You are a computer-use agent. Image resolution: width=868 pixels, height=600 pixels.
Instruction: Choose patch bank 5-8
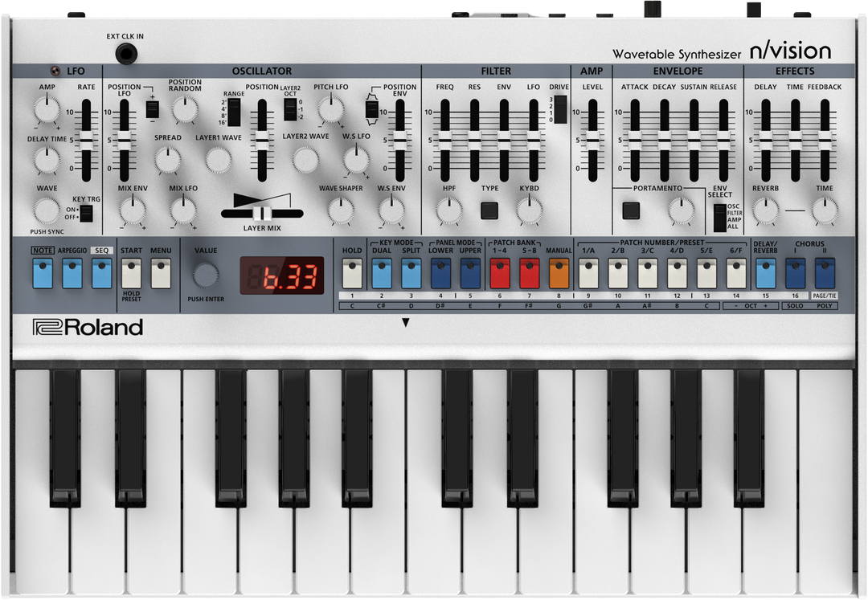pyautogui.click(x=529, y=274)
